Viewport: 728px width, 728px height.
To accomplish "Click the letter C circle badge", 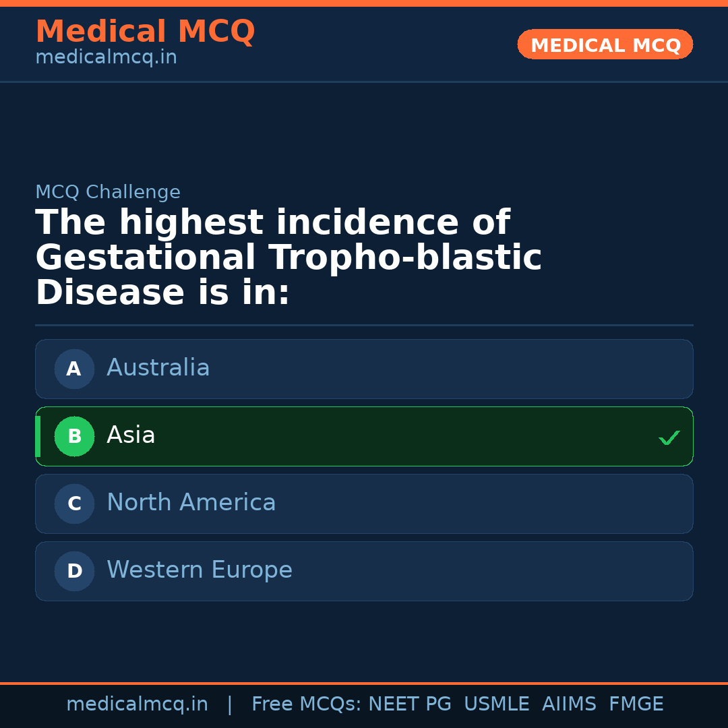I will [x=74, y=504].
